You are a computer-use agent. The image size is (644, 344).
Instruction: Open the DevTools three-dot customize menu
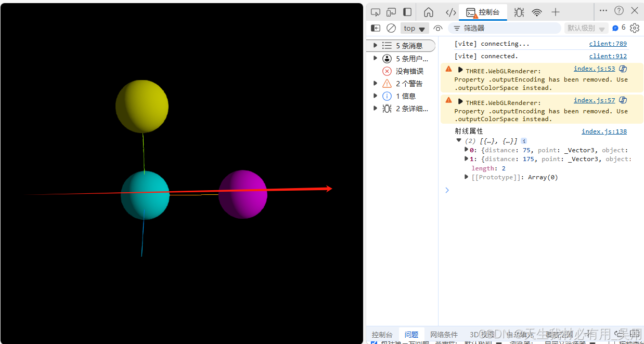pyautogui.click(x=603, y=10)
